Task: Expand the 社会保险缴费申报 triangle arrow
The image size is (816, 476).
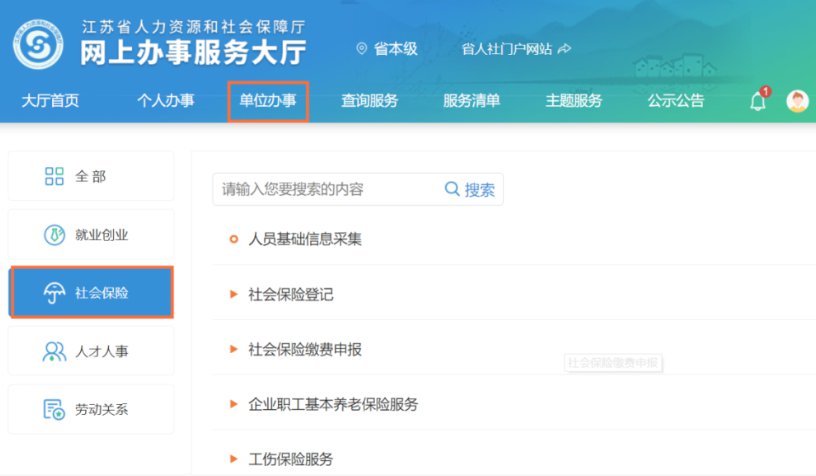Action: [x=234, y=349]
